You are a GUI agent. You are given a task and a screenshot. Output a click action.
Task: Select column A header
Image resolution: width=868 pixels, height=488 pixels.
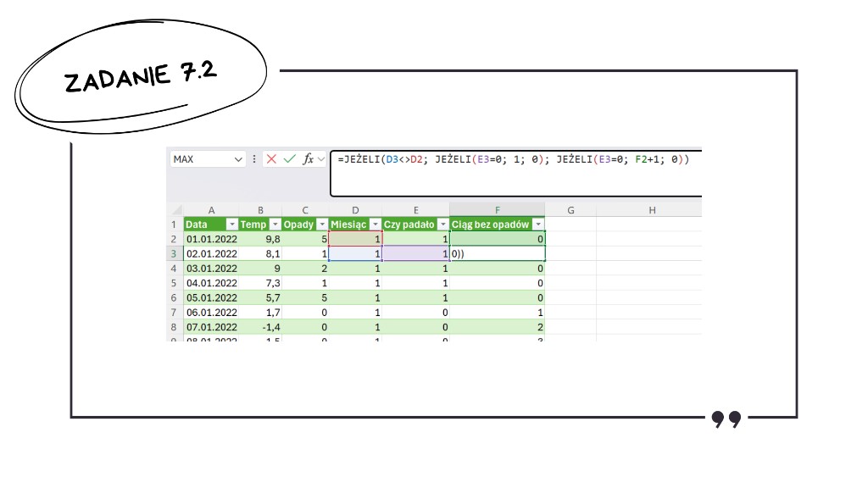tap(211, 210)
